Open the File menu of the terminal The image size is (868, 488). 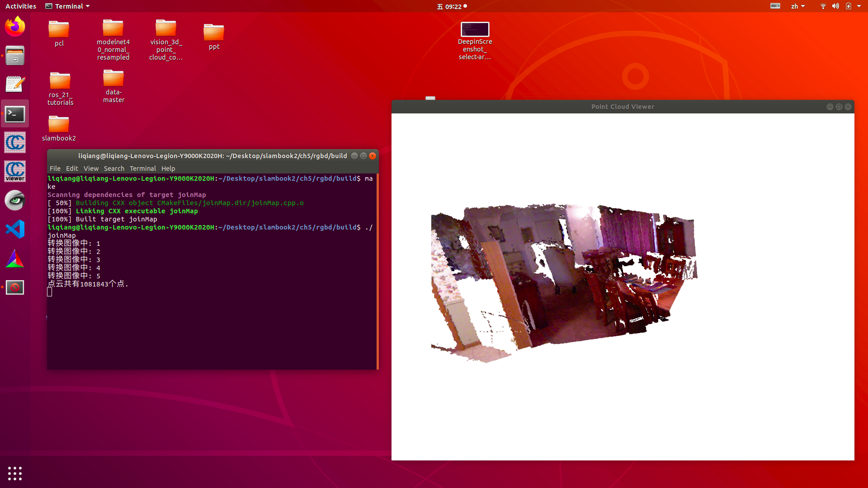(55, 168)
